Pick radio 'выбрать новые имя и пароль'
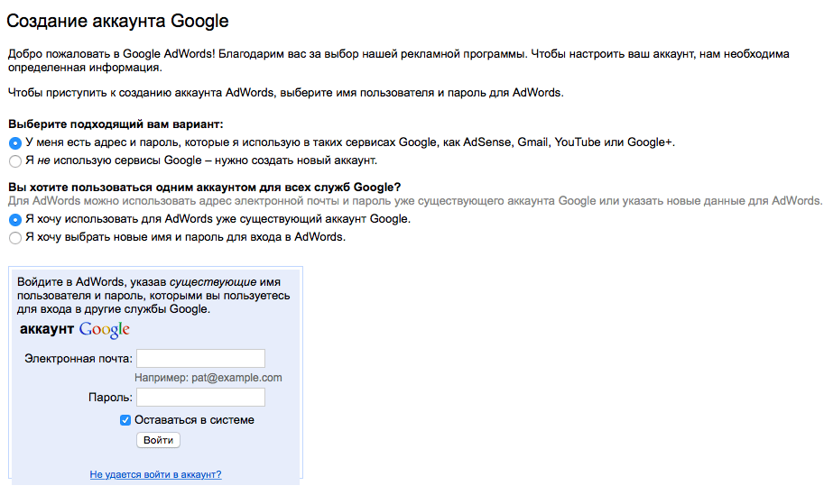Screen dimensions: 833x504 (15, 238)
